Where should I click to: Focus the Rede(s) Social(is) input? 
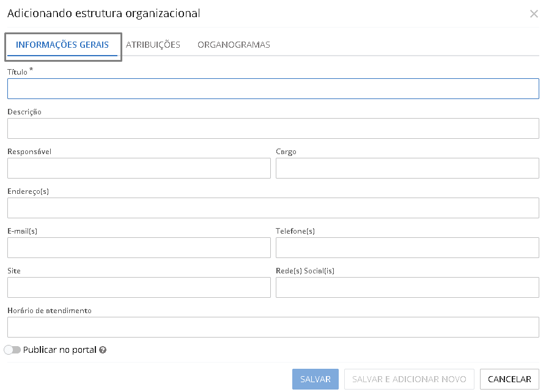(x=407, y=287)
